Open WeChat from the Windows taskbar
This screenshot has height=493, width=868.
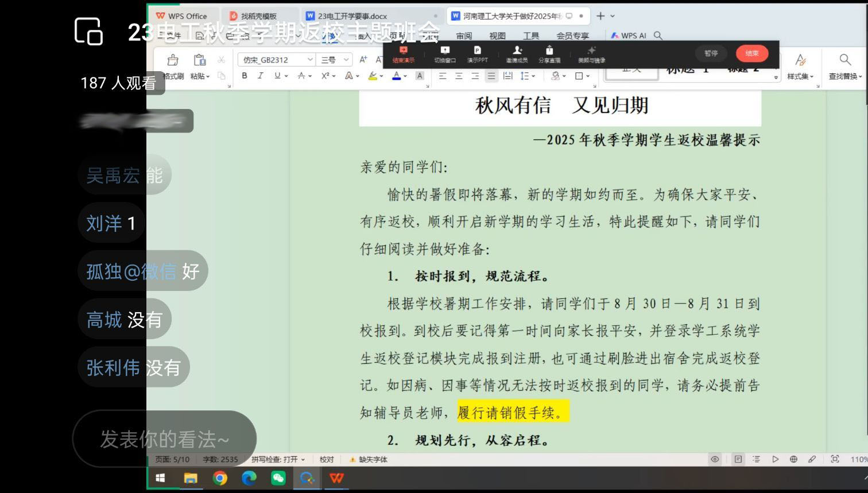278,478
